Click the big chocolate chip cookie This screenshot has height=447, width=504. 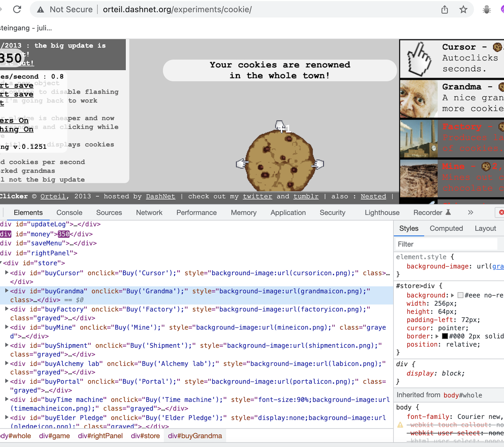pyautogui.click(x=280, y=161)
